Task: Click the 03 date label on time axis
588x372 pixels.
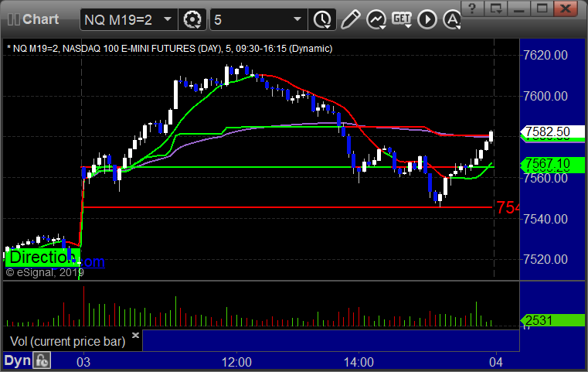Action: pyautogui.click(x=83, y=362)
